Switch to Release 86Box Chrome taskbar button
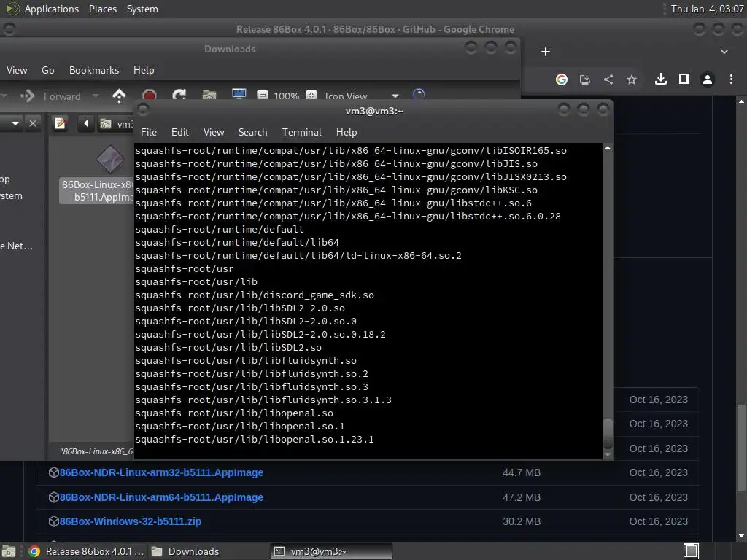The height and width of the screenshot is (560, 747). tap(86, 551)
